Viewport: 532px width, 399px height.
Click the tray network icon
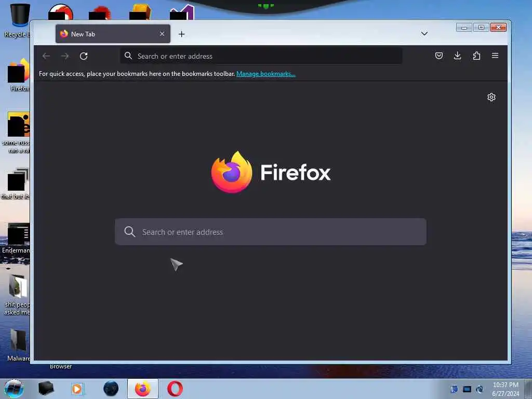(x=480, y=389)
